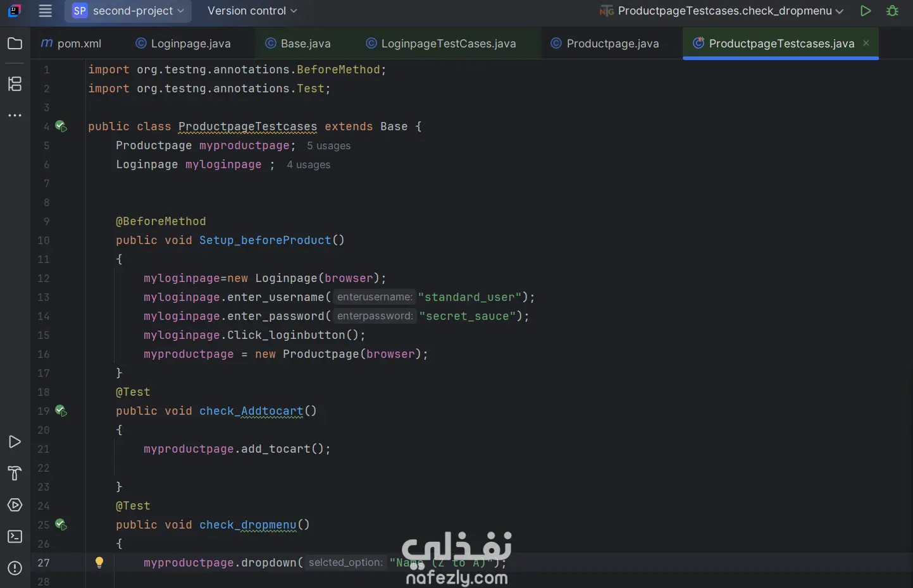
Task: Open the Run tool window in sidebar
Action: click(x=15, y=442)
